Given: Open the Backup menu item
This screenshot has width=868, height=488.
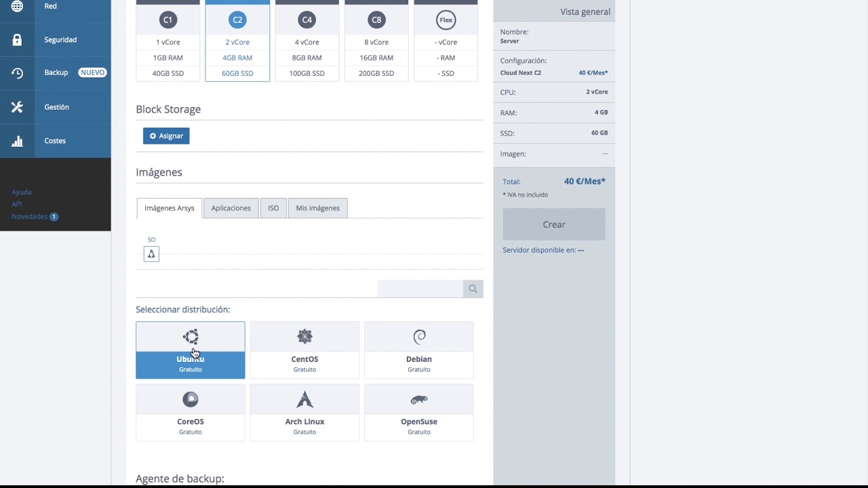Looking at the screenshot, I should [x=56, y=73].
